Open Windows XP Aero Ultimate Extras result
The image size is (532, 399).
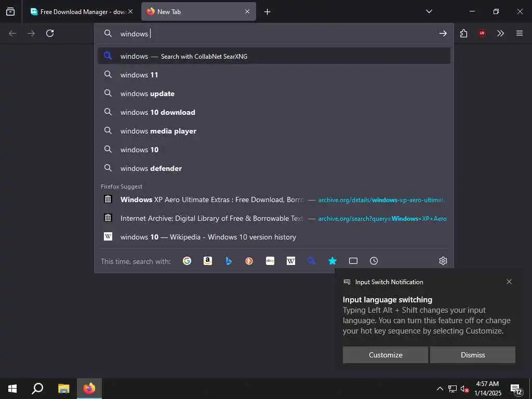point(274,199)
